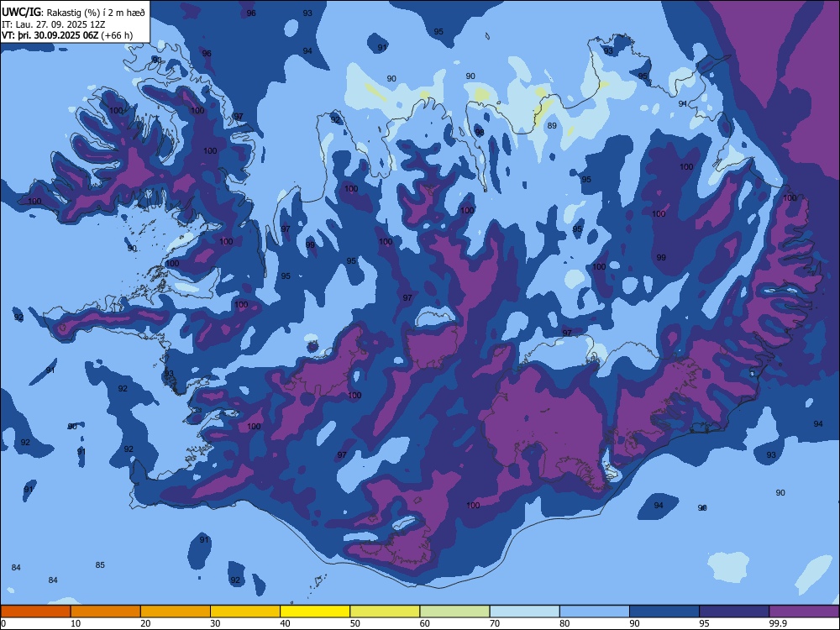Click the '60' legend tick label

pyautogui.click(x=425, y=623)
